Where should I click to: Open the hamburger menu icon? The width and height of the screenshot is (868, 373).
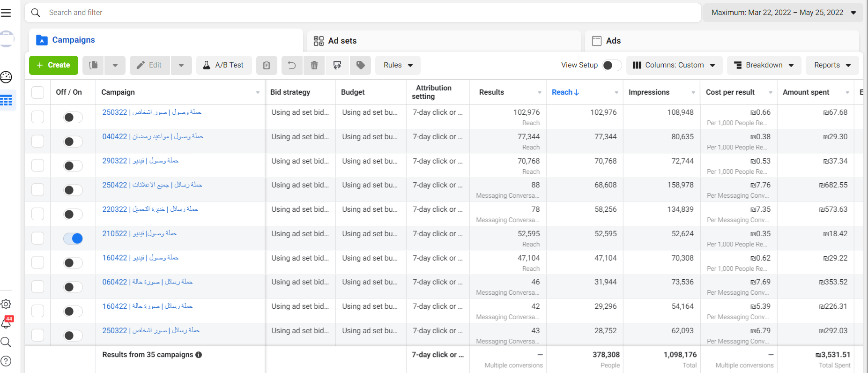pyautogui.click(x=6, y=13)
